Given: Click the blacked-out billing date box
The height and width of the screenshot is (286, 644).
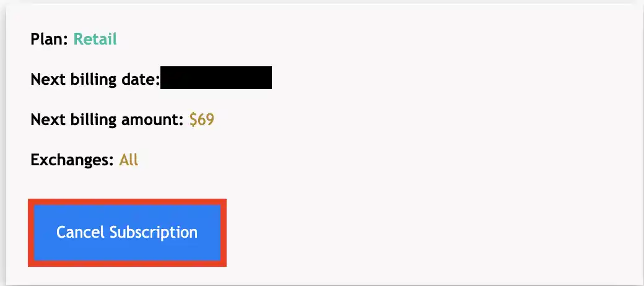Looking at the screenshot, I should click(x=216, y=79).
